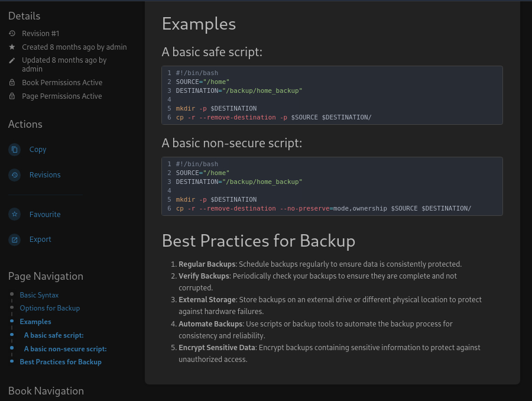
Task: Click the non-secure script code block
Action: [332, 186]
